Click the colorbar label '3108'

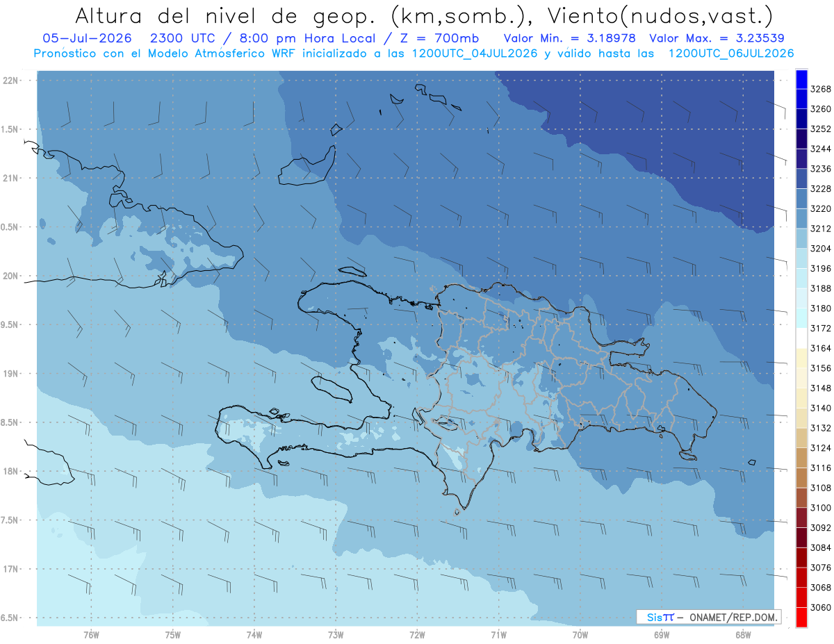(x=821, y=488)
